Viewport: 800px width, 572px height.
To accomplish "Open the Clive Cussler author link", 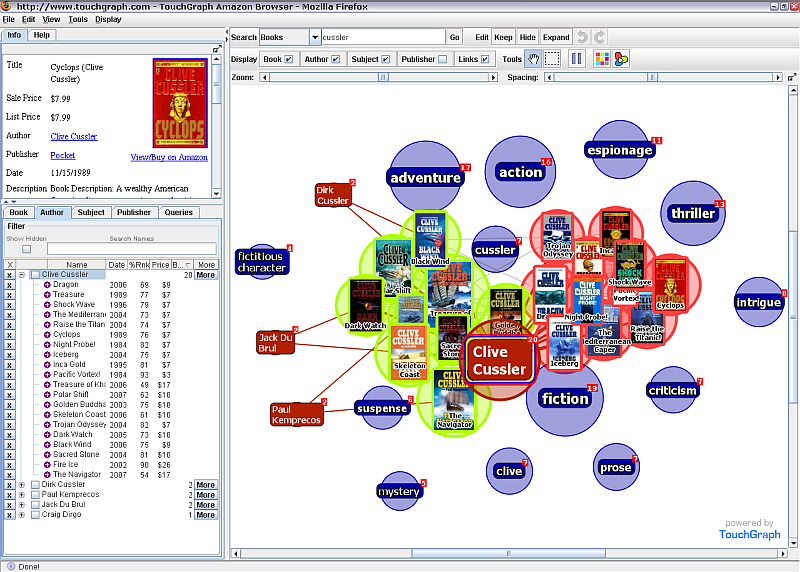I will [x=73, y=137].
